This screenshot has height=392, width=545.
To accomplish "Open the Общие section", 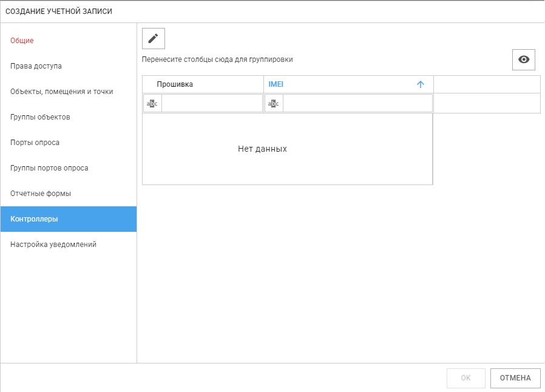I will coord(69,41).
